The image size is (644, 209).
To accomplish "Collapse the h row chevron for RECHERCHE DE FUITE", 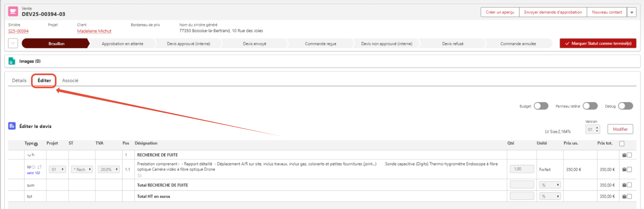I will (x=29, y=155).
